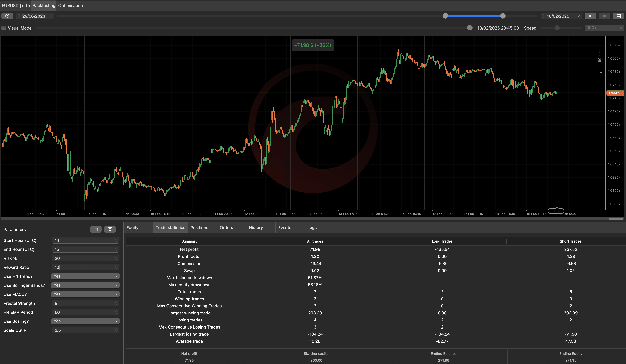Switch to the Optimisation tab
The width and height of the screenshot is (626, 364).
coord(70,5)
